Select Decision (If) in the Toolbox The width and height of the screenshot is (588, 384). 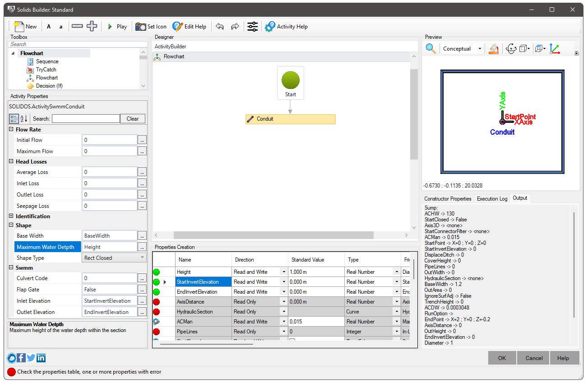tap(49, 86)
